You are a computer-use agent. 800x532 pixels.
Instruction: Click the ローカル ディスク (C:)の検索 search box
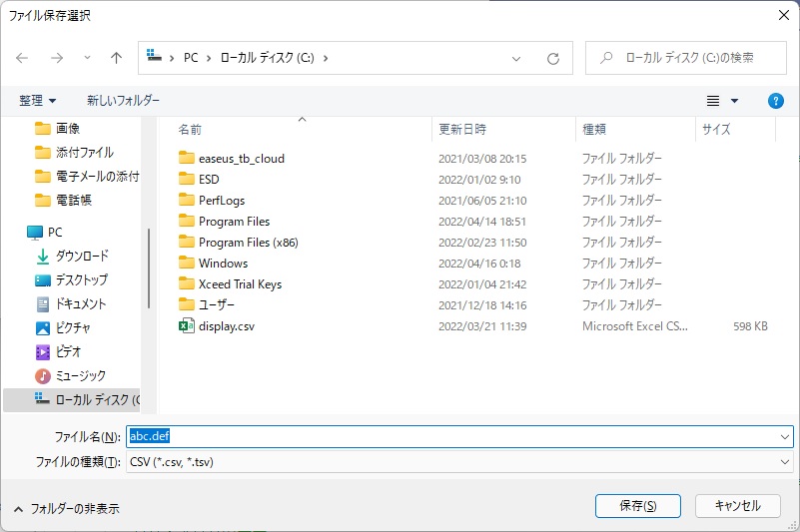coord(686,58)
